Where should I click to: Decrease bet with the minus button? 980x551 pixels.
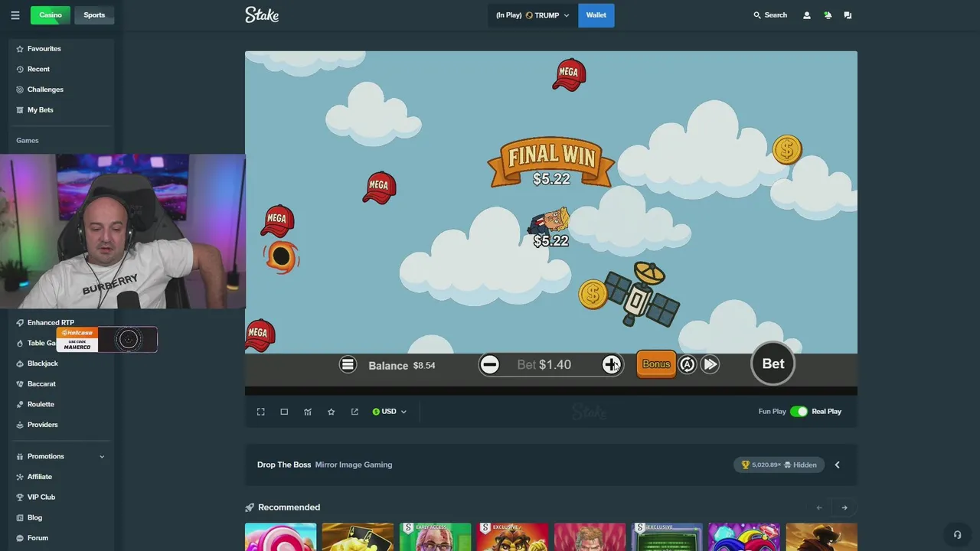[x=490, y=365]
